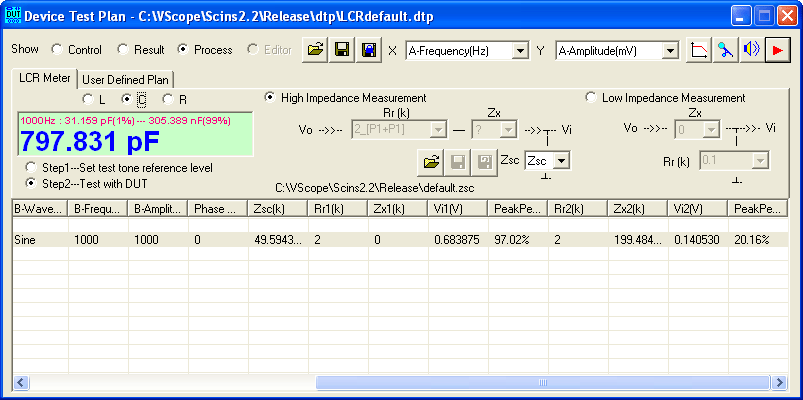Click the blue Save As disk icon
Image resolution: width=803 pixels, height=400 pixels.
coord(369,50)
